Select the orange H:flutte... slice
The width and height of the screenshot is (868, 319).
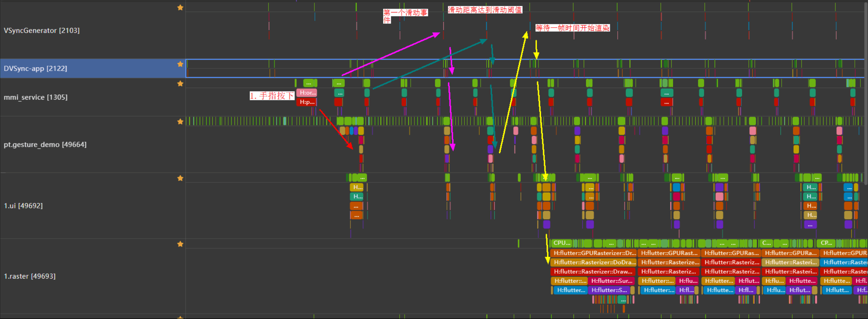(x=836, y=281)
